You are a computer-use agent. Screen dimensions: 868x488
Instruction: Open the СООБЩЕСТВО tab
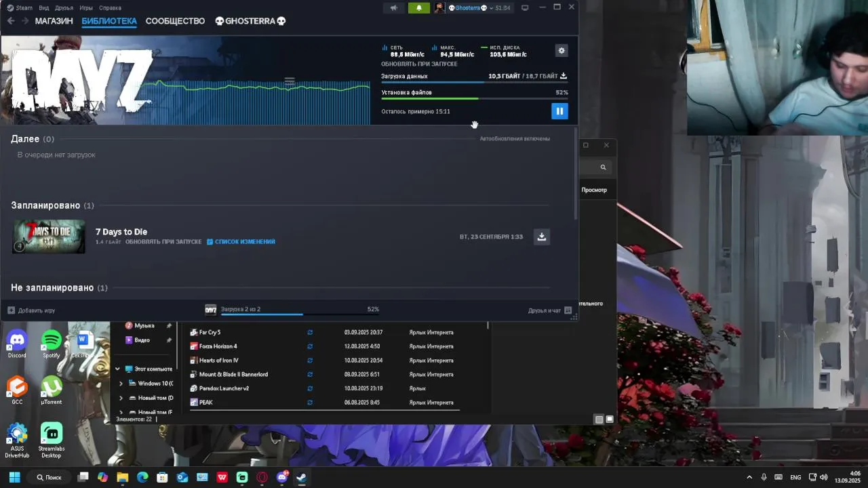tap(175, 21)
